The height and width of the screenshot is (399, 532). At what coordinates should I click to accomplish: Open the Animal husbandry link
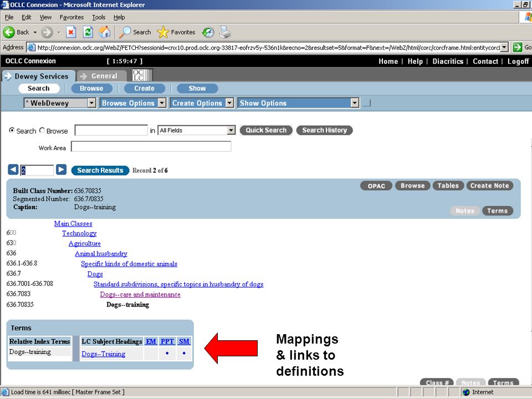pos(101,254)
